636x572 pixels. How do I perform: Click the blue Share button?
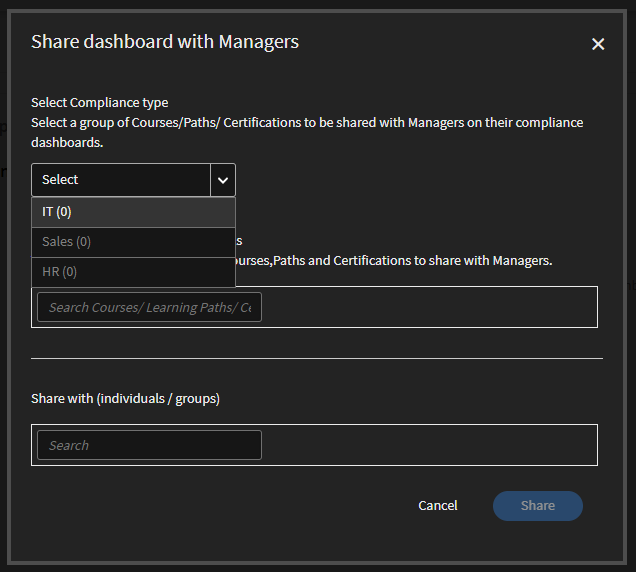coord(537,506)
